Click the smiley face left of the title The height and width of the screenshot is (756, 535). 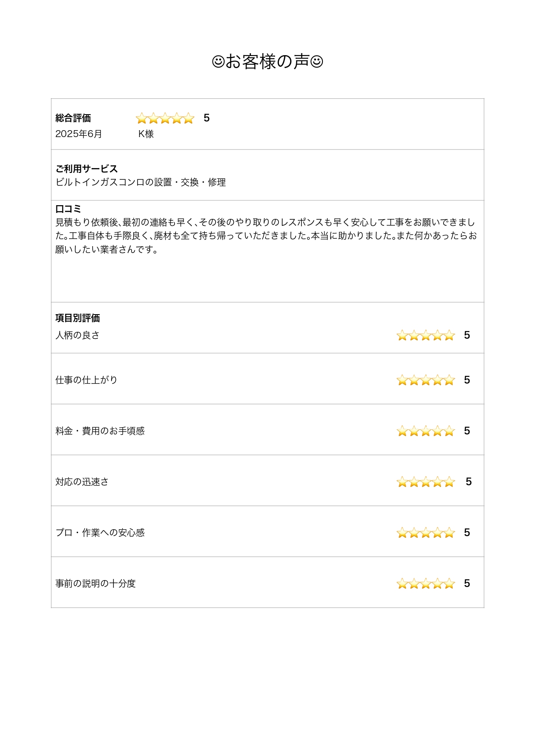tap(218, 62)
